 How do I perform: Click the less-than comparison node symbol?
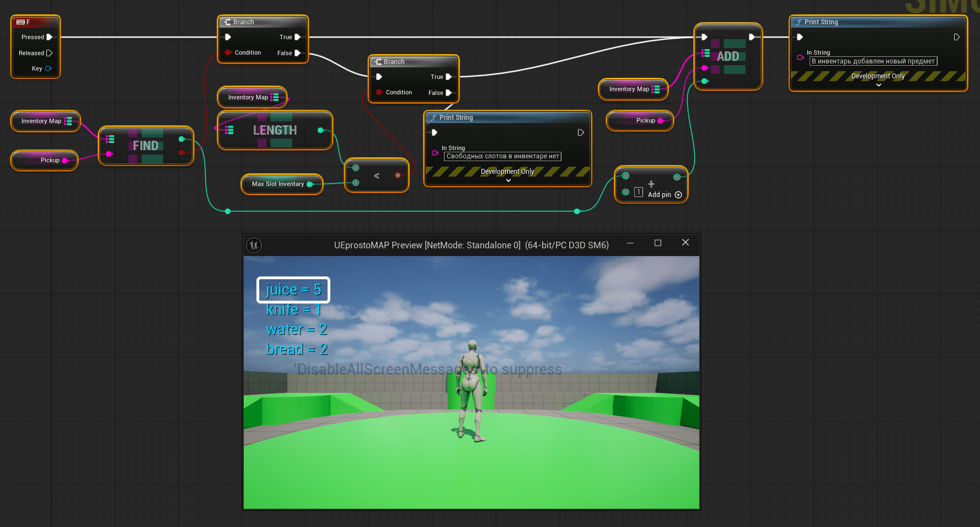[x=377, y=176]
